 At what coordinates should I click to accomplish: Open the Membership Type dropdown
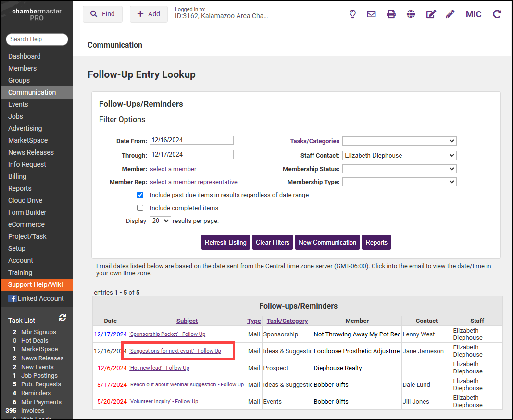pyautogui.click(x=399, y=182)
